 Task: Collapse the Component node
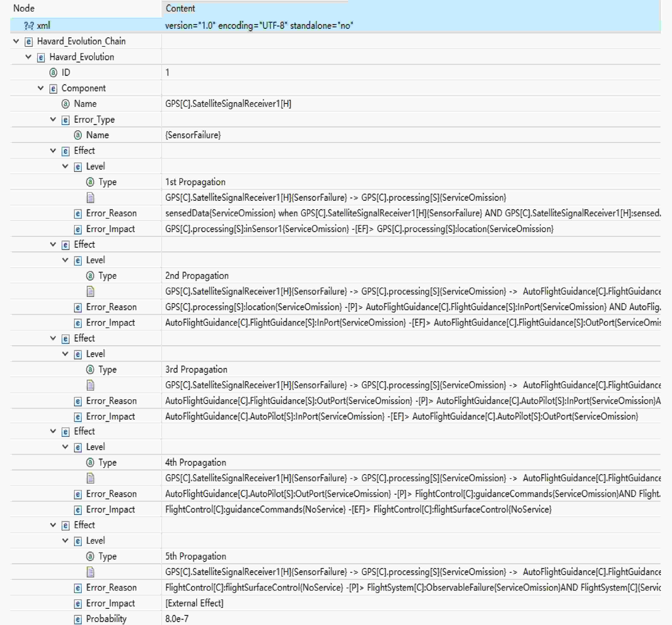click(41, 88)
